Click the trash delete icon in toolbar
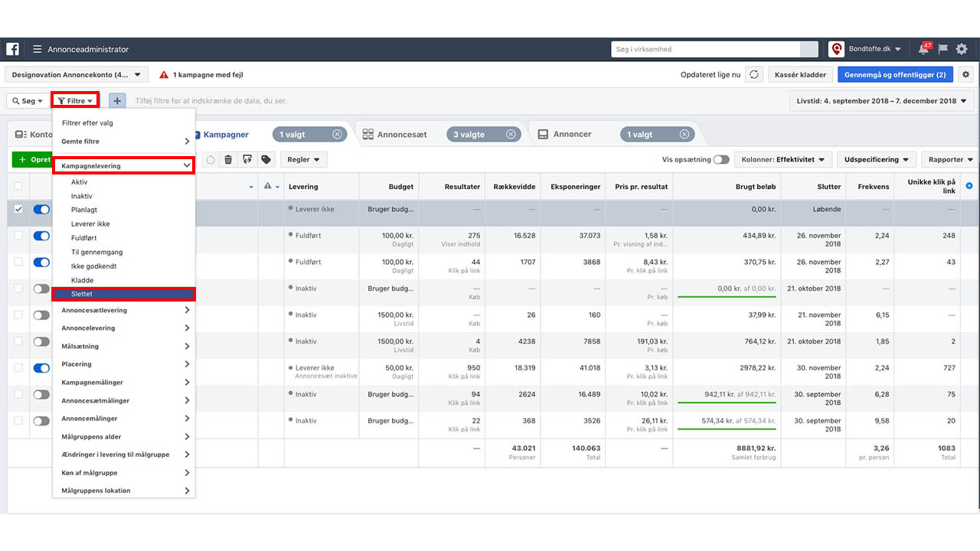980x551 pixels. click(228, 160)
